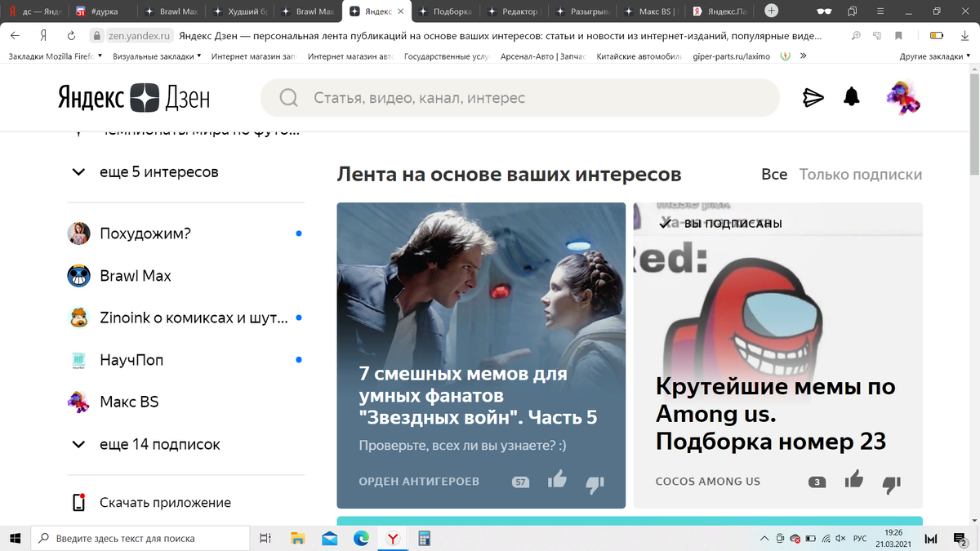Click 'ОРДЕН АНТИГЕРОЕВ' channel name
The image size is (980, 551).
[x=419, y=482]
